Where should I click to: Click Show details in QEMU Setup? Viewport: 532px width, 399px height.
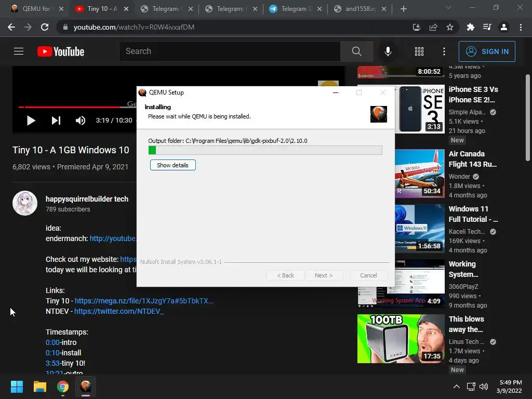tap(172, 165)
